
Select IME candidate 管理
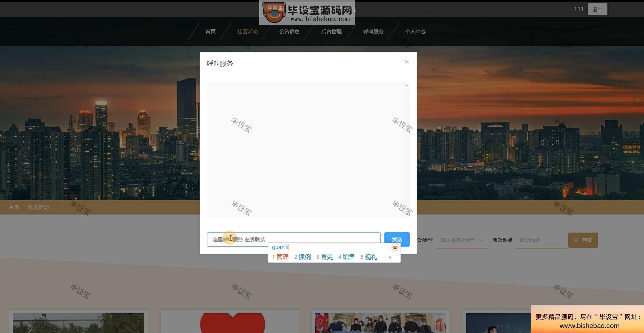(280, 257)
